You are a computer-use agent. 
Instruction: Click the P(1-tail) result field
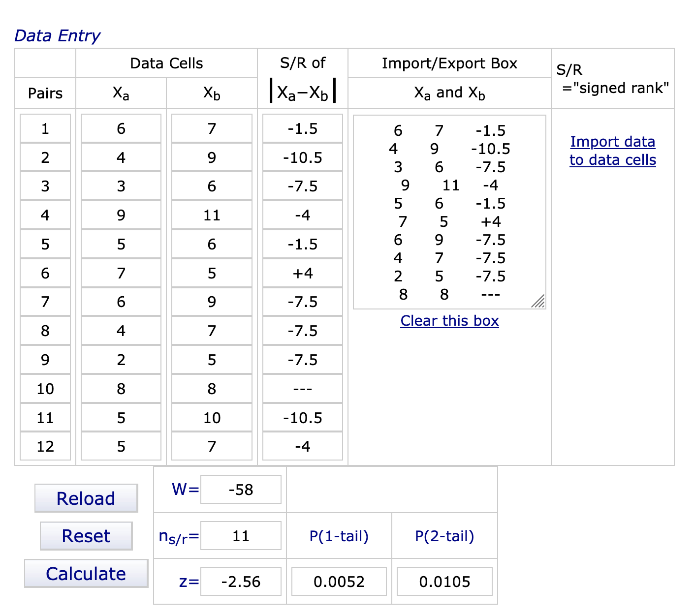coord(339,582)
